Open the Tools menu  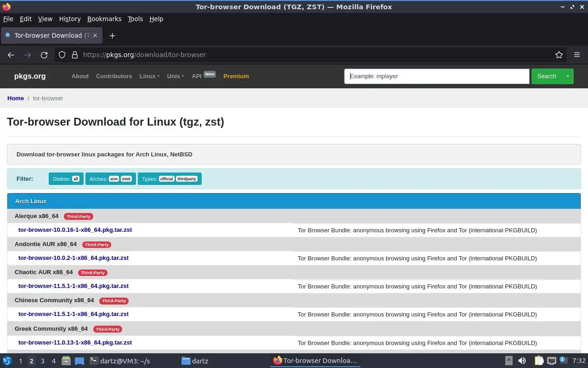pyautogui.click(x=135, y=19)
